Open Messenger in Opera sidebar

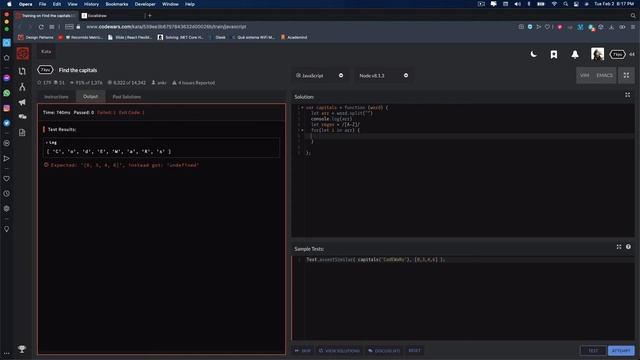click(x=7, y=78)
